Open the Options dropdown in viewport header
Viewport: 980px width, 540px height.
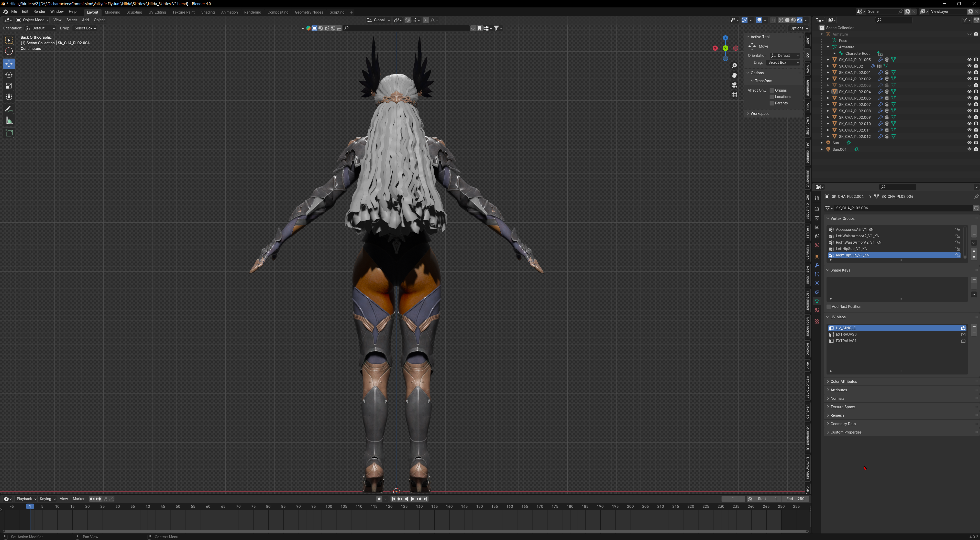(799, 28)
